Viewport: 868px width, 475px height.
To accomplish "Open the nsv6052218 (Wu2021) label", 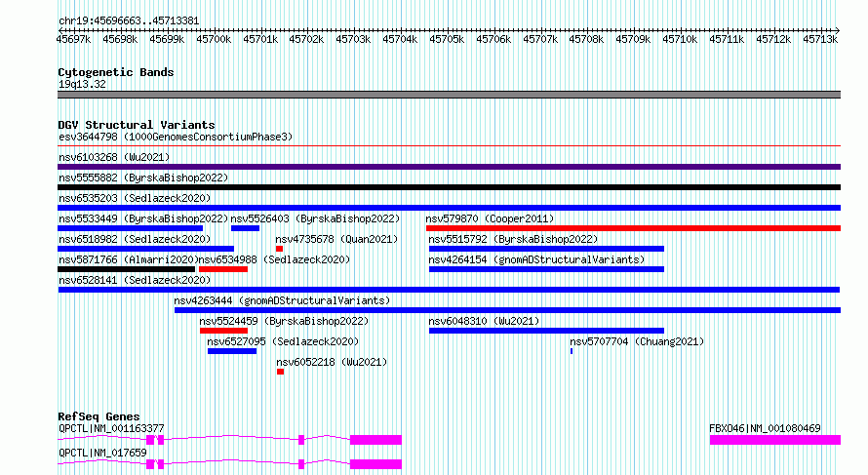I will tap(333, 362).
